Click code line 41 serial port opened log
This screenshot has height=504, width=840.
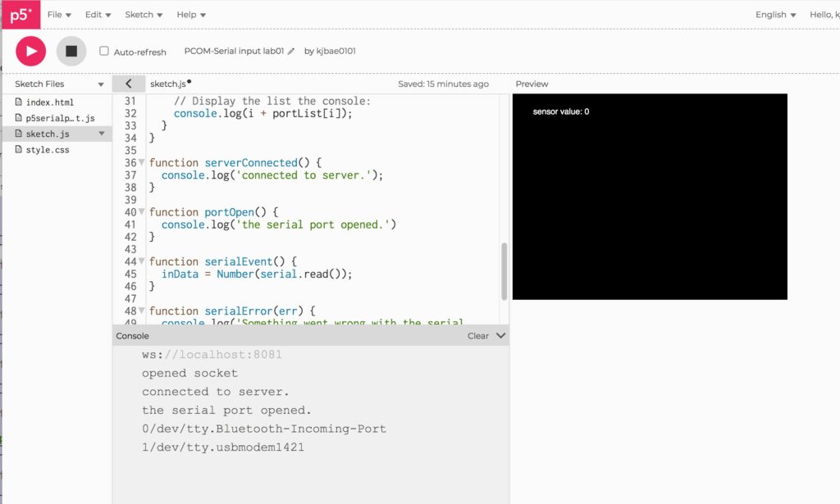click(279, 225)
